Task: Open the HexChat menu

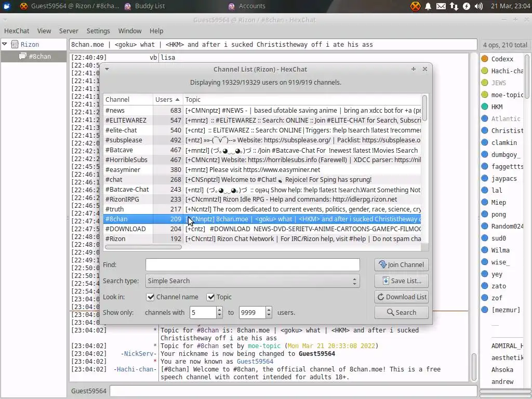Action: coord(17,31)
